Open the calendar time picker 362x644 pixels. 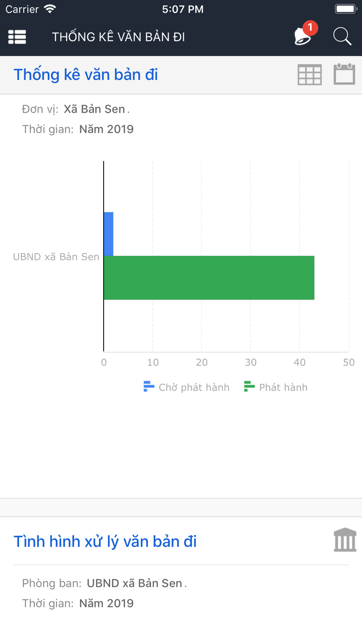(344, 74)
